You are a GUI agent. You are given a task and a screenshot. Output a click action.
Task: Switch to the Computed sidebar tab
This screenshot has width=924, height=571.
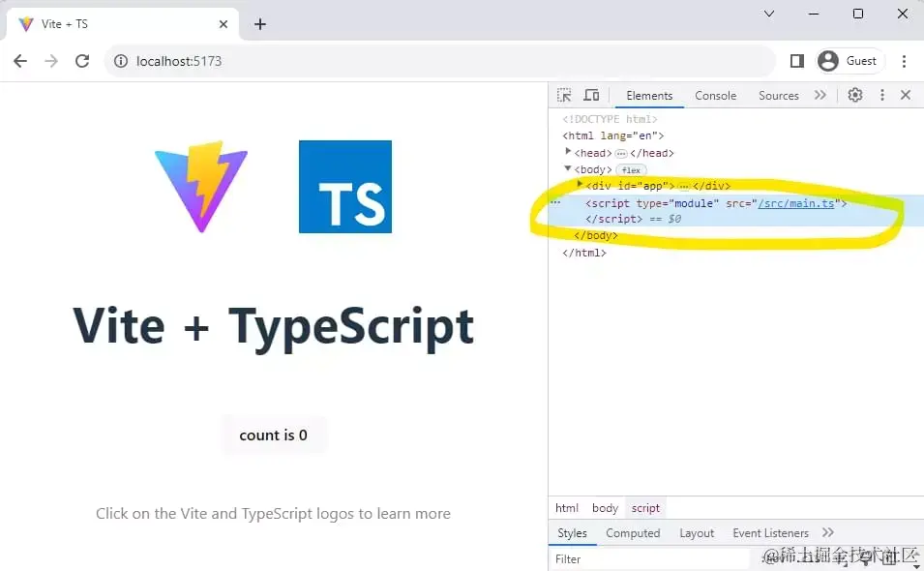(x=633, y=533)
